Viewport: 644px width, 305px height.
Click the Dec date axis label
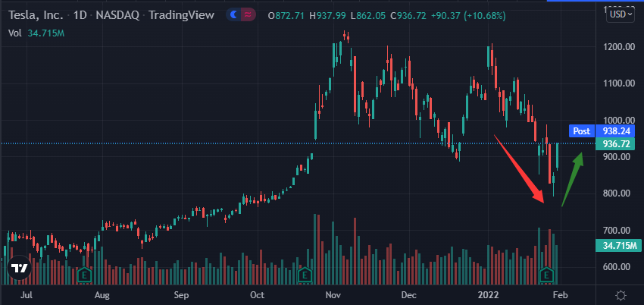click(409, 294)
